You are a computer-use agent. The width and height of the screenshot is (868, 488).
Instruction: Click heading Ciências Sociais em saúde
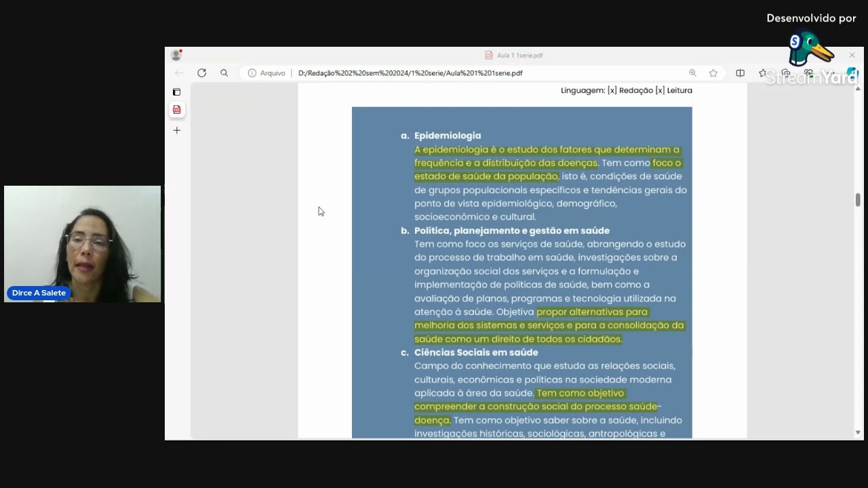pos(476,352)
